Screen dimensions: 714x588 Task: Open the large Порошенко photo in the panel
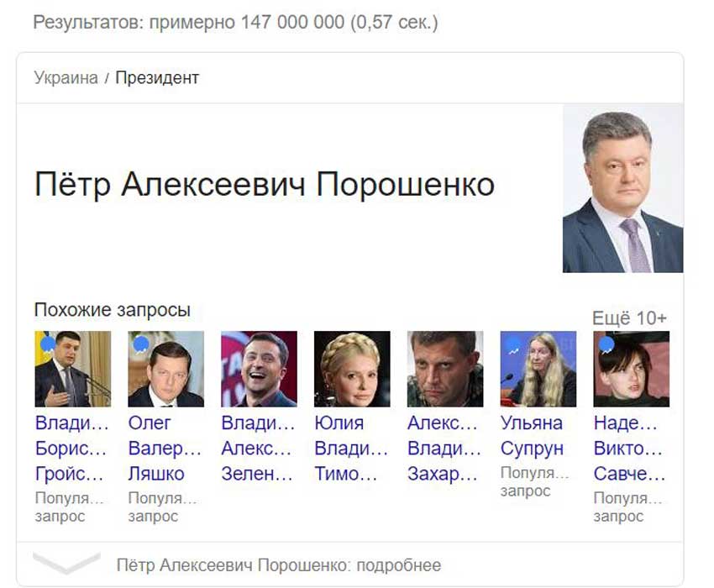click(622, 189)
